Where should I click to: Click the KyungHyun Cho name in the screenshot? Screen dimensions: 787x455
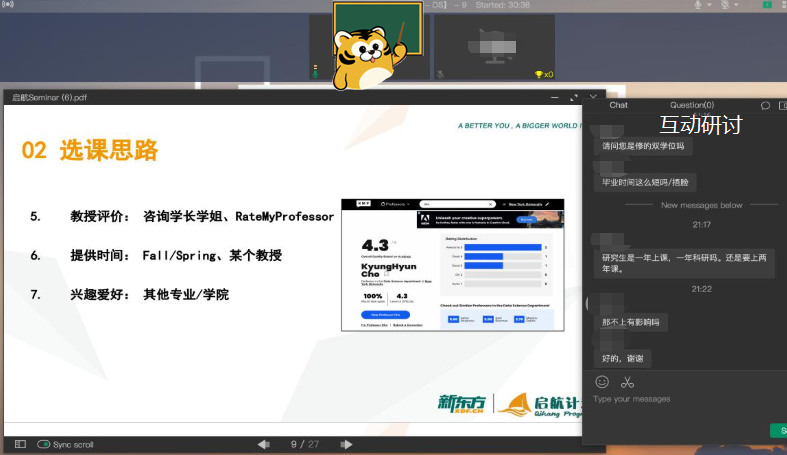(388, 270)
